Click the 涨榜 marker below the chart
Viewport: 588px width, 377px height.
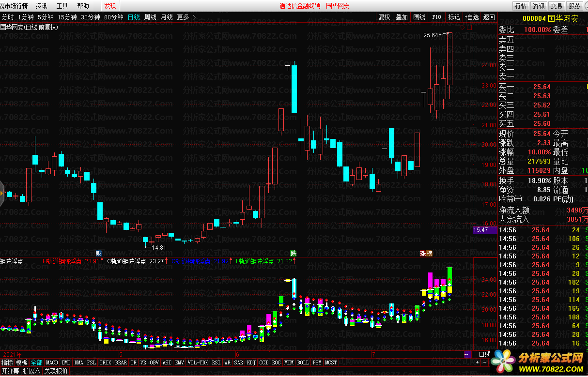426,254
